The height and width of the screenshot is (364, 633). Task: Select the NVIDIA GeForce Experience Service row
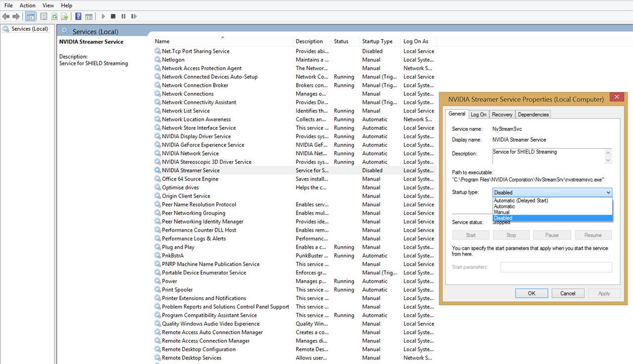(203, 145)
